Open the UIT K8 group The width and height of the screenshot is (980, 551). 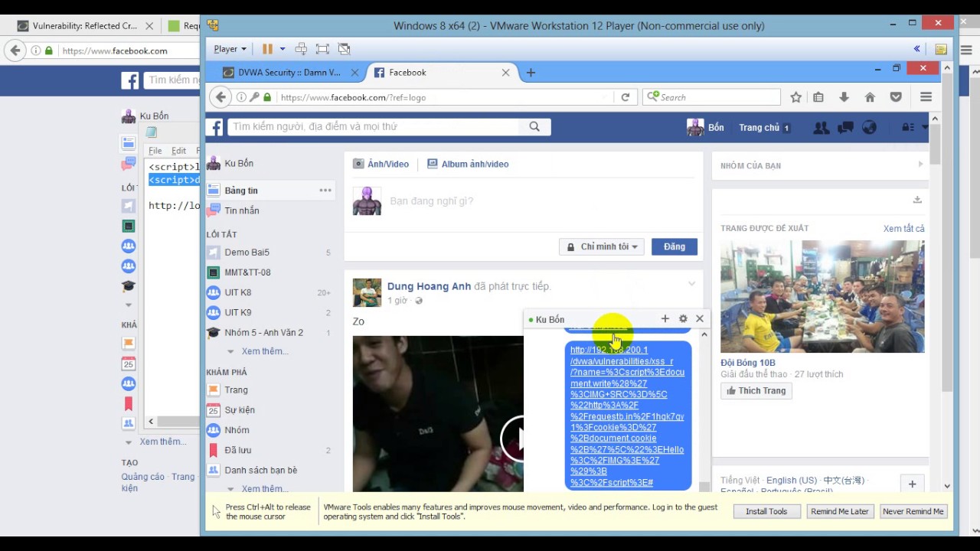pos(237,292)
